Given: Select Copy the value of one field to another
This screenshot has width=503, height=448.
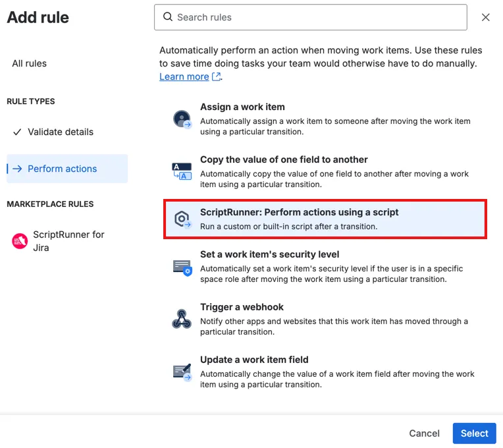Looking at the screenshot, I should [x=325, y=172].
